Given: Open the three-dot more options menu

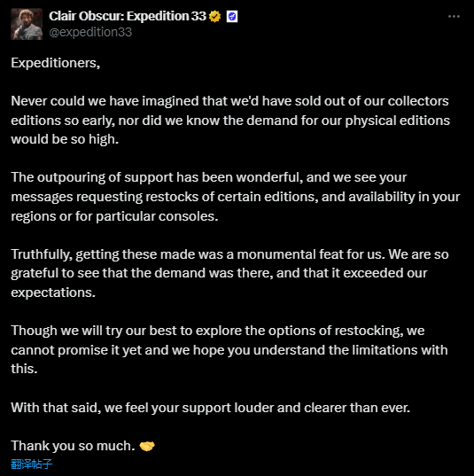Looking at the screenshot, I should click(x=454, y=16).
